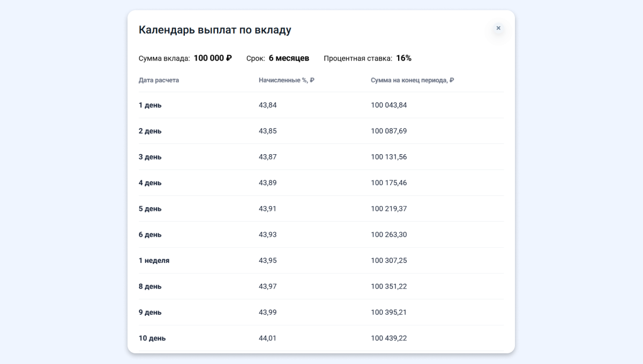Click accrued interest value 44,01
Screen dimensions: 643x364
click(268, 338)
